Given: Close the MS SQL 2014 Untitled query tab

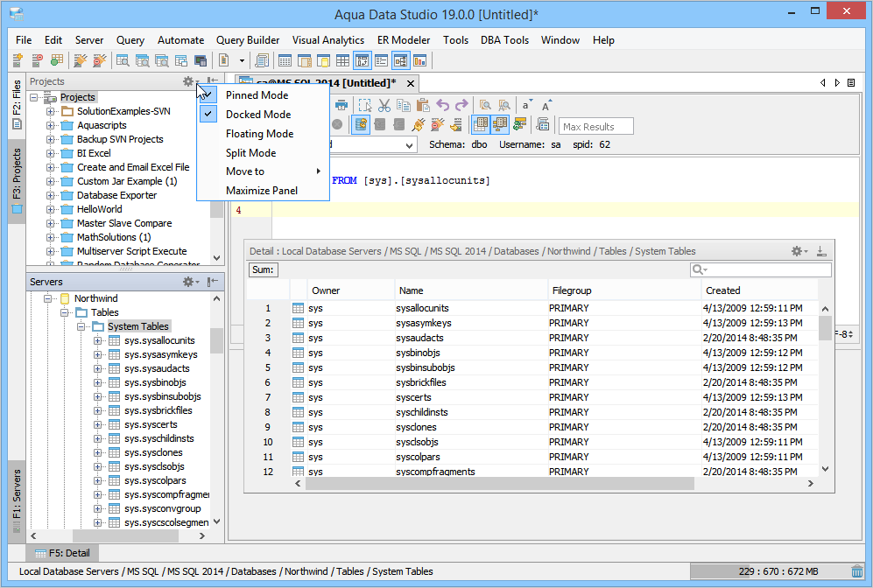Looking at the screenshot, I should tap(411, 83).
